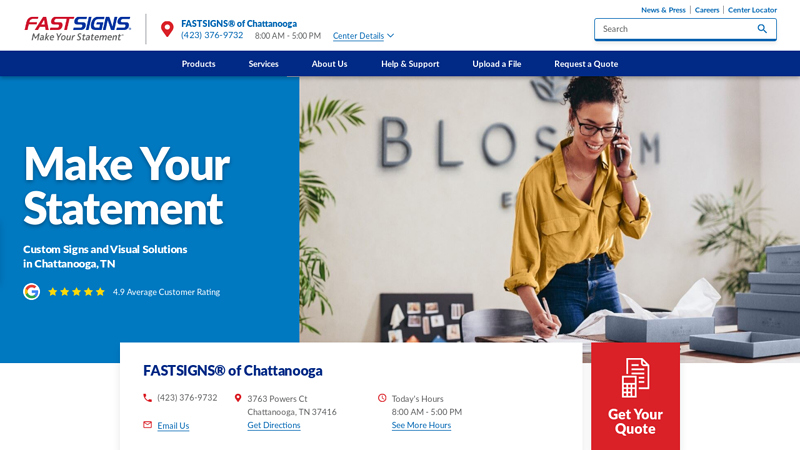Click the Make Your Statement headline
This screenshot has width=800, height=450.
127,186
